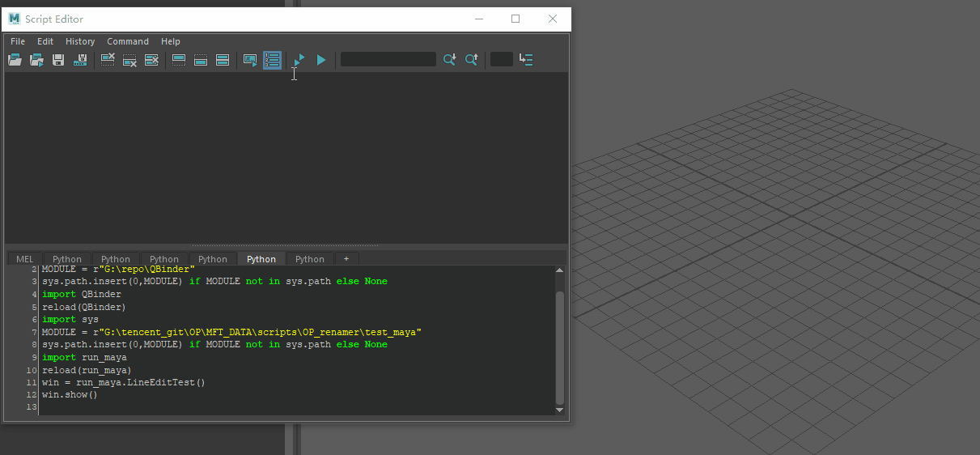Click the Clear All icon
The width and height of the screenshot is (980, 455).
pos(151,60)
